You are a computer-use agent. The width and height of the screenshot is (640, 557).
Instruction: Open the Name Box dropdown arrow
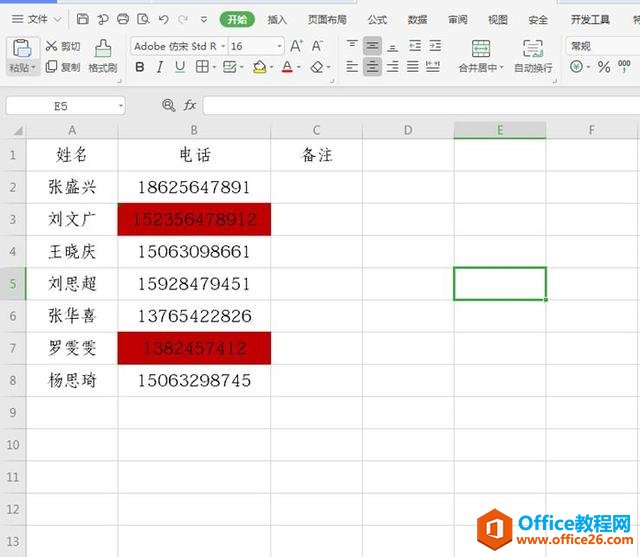point(120,106)
